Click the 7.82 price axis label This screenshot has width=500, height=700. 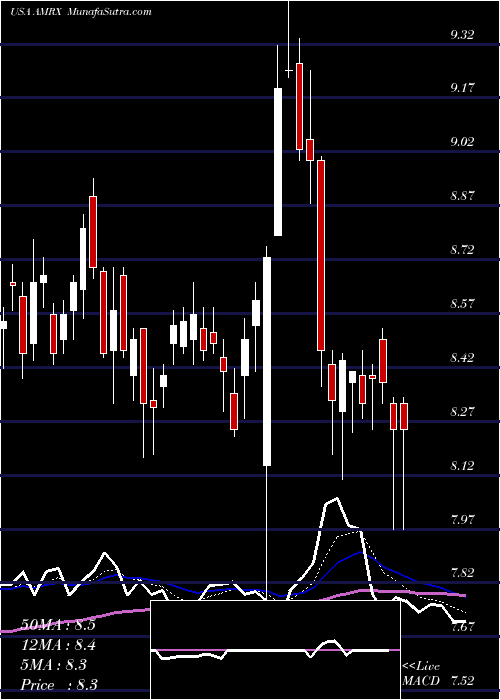click(x=462, y=573)
